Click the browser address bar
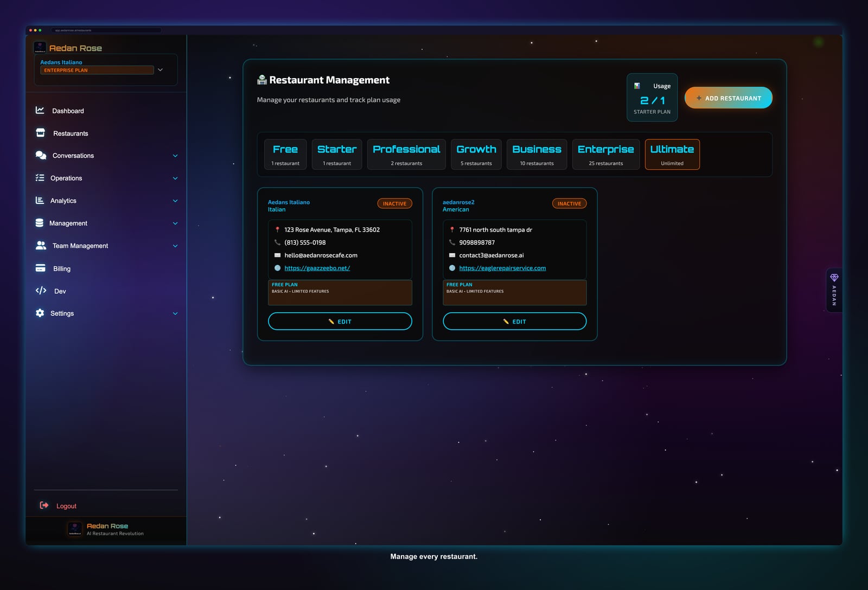The height and width of the screenshot is (590, 868). click(x=106, y=30)
